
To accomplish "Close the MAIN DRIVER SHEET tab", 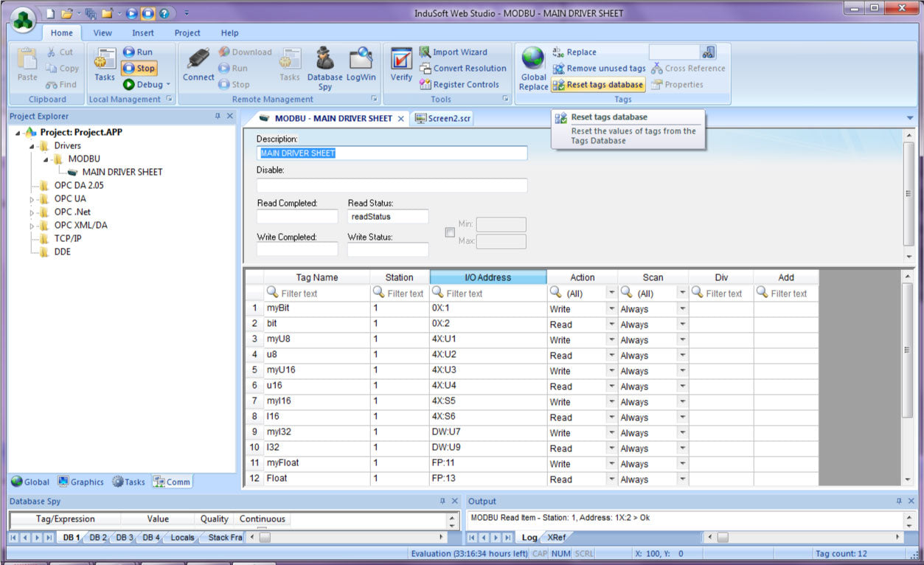I will (x=401, y=119).
